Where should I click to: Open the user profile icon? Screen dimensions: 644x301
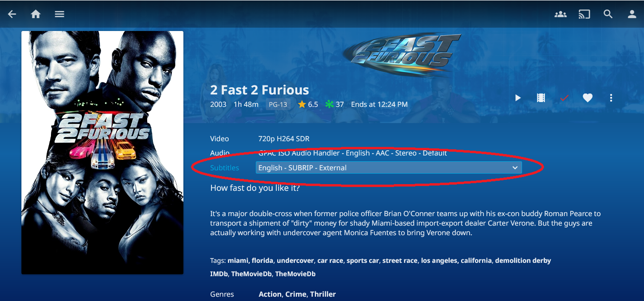point(632,14)
